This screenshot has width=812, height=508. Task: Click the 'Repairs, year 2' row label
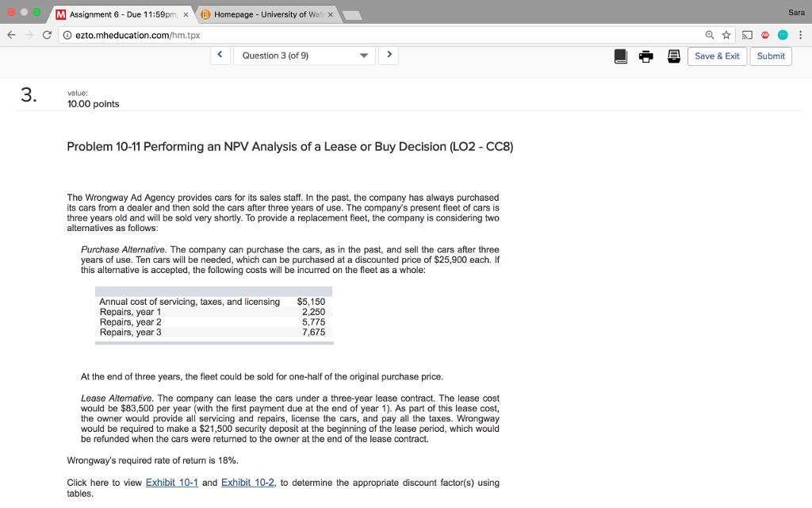click(131, 322)
